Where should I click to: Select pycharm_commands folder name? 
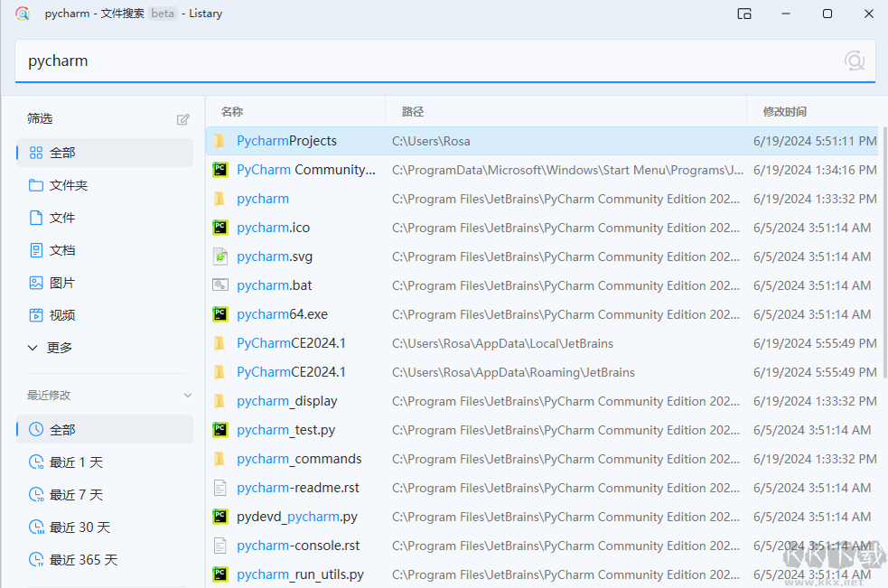tap(299, 459)
